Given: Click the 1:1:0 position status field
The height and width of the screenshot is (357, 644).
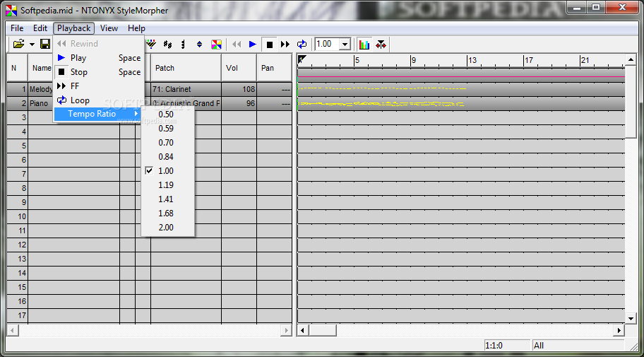Looking at the screenshot, I should point(507,346).
